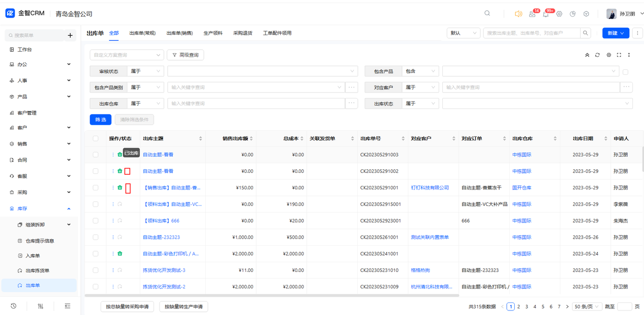Open the pie chart report icon
This screenshot has height=315, width=644.
coord(573,14)
